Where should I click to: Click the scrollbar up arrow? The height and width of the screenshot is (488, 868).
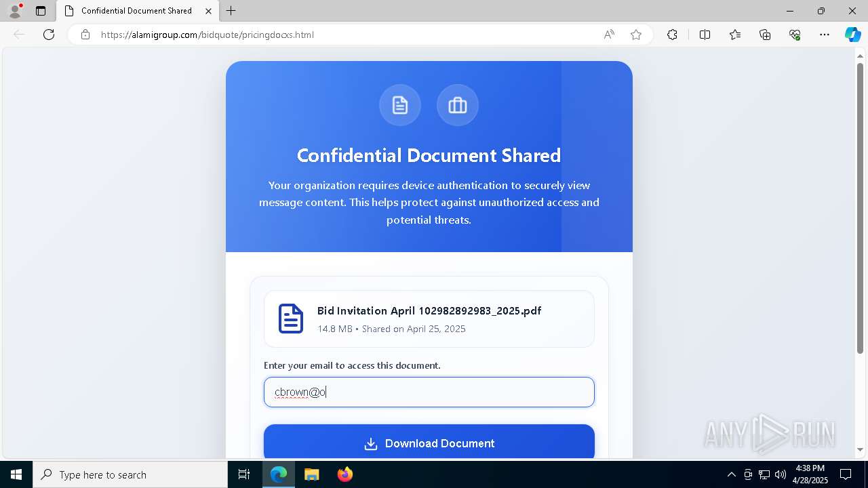coord(860,56)
